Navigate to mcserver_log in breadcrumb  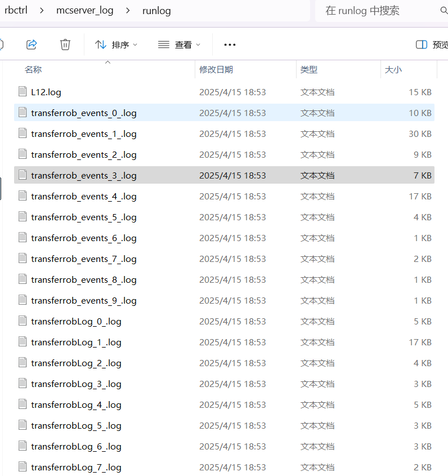tap(84, 11)
